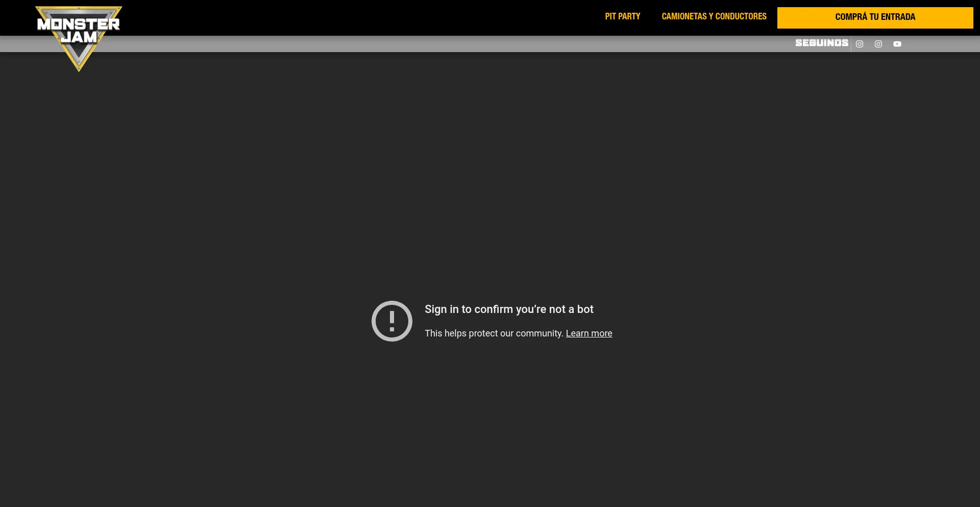This screenshot has height=507, width=980.
Task: Open the PIT PARTY menu item
Action: [x=622, y=16]
